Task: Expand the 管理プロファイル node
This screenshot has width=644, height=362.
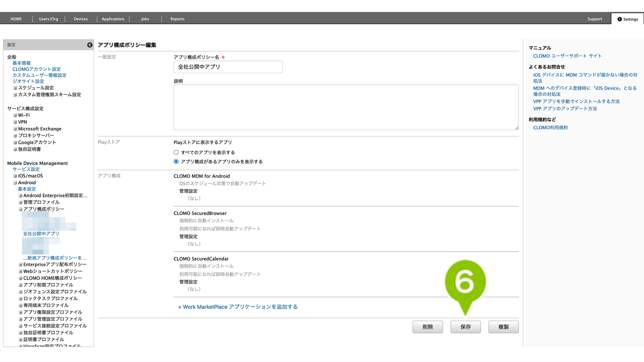Action: pos(21,203)
